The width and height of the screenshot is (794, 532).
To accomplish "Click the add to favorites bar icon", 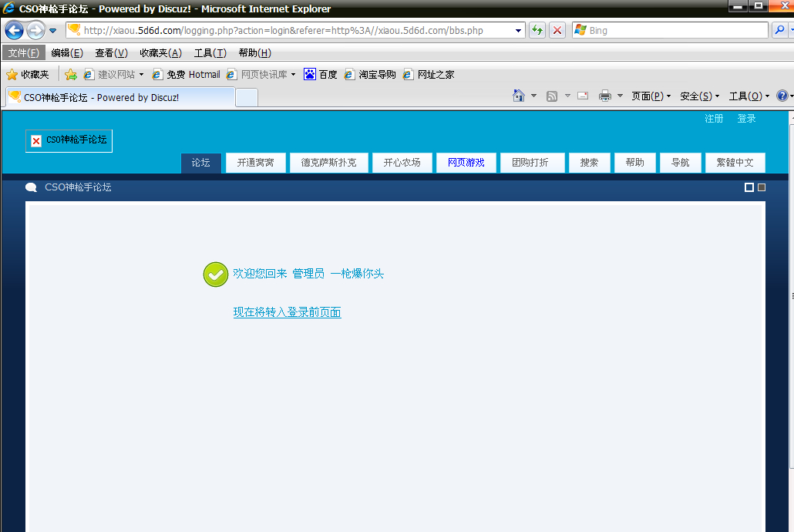I will click(71, 75).
